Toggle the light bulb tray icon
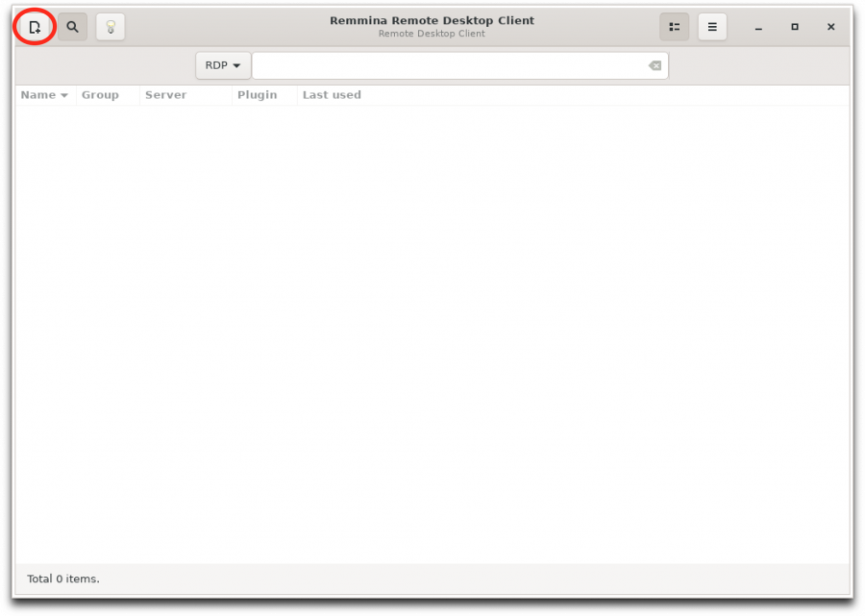This screenshot has width=865, height=616. [110, 27]
